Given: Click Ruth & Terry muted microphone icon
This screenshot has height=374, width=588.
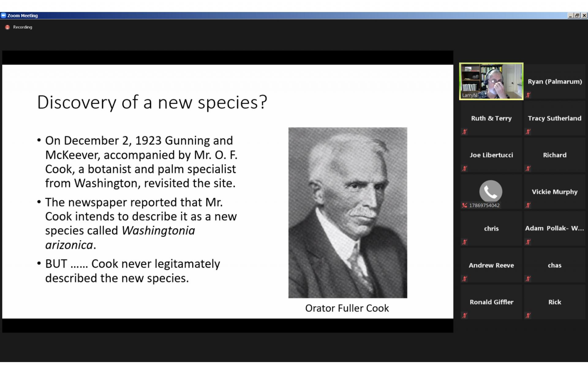Looking at the screenshot, I should [465, 132].
